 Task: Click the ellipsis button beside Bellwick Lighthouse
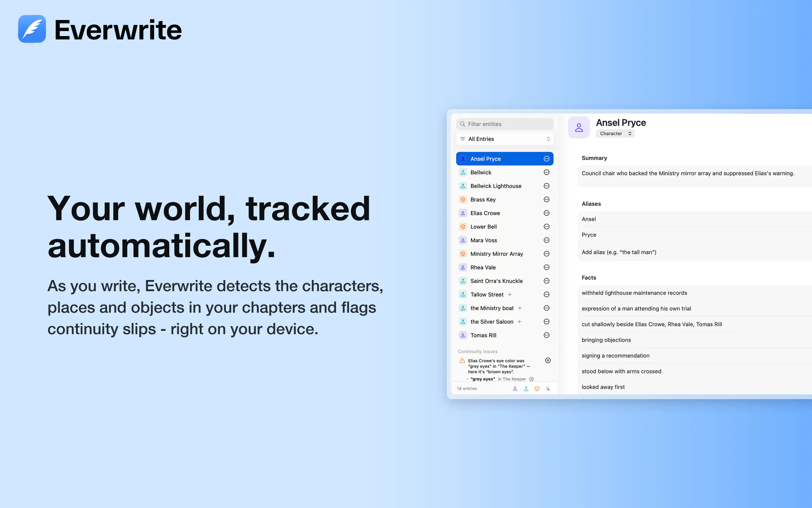(546, 186)
